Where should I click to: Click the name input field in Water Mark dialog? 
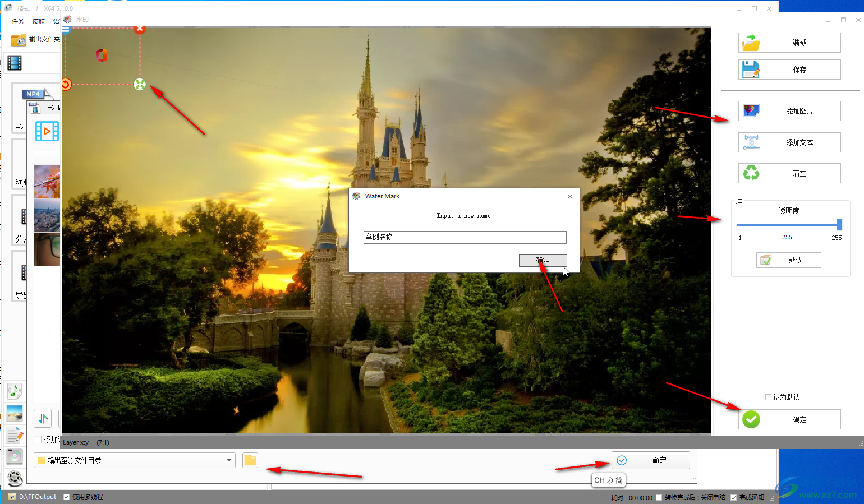pyautogui.click(x=465, y=237)
